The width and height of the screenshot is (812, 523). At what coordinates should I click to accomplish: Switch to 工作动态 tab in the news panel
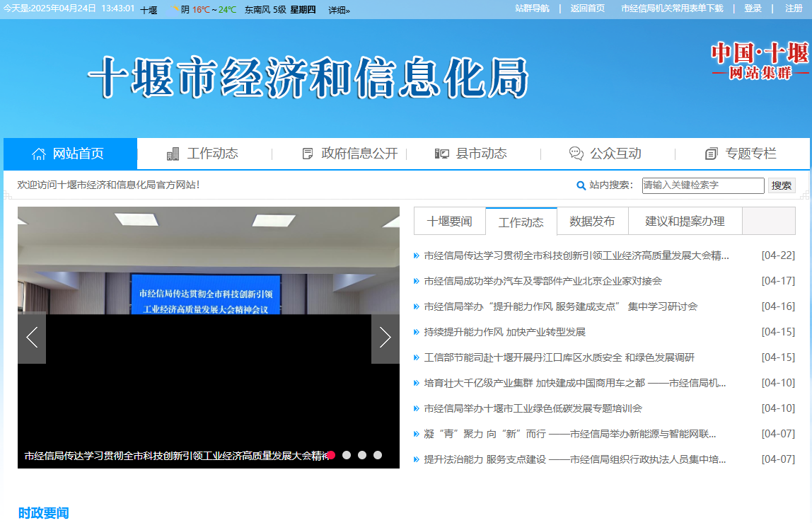click(x=521, y=222)
